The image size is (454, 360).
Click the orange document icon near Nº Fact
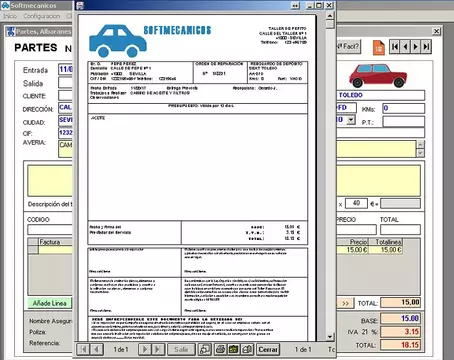point(379,47)
